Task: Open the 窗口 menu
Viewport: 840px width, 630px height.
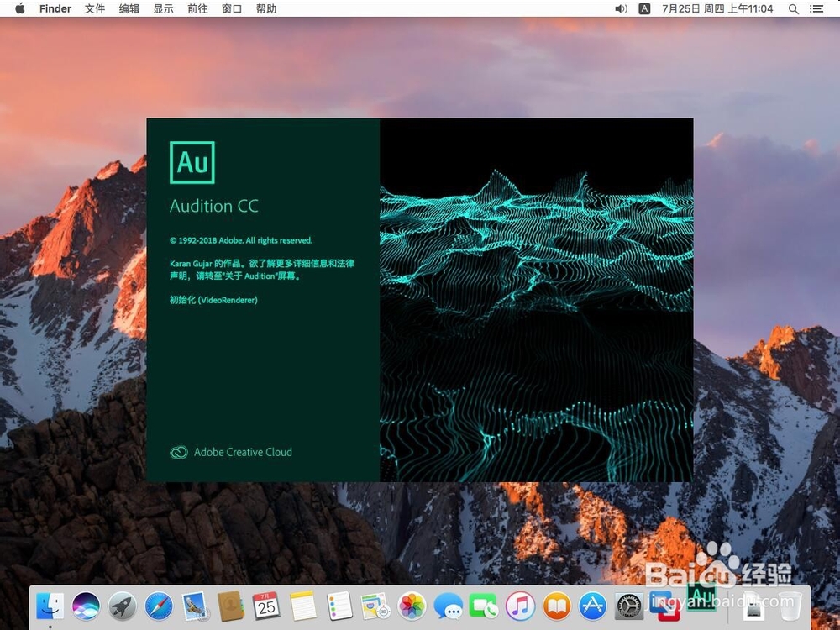Action: coord(232,8)
